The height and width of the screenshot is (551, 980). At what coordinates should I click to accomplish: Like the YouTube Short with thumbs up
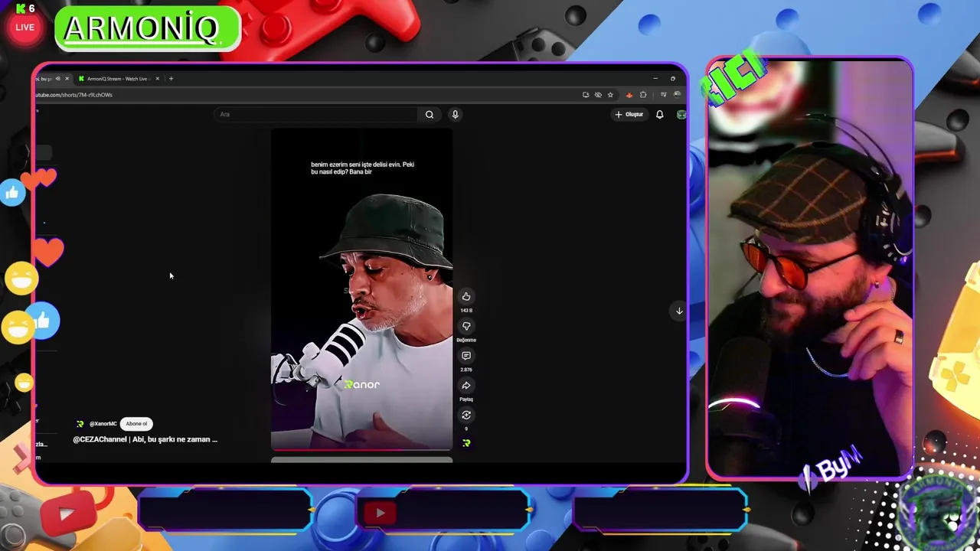(466, 296)
